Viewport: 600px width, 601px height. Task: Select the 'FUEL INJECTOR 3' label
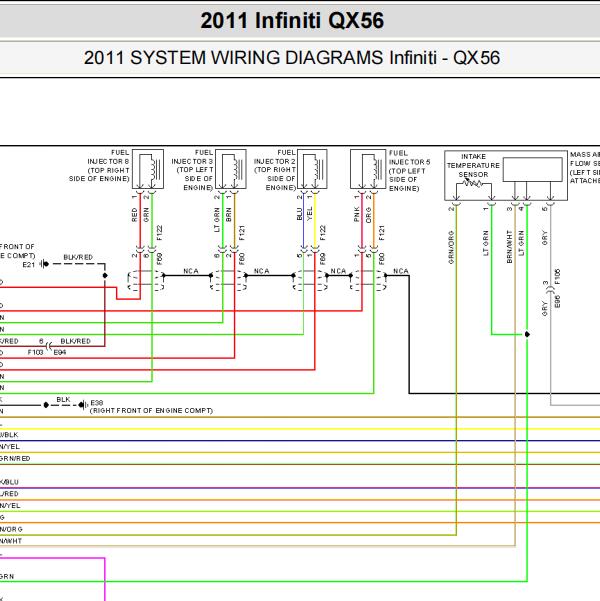pos(192,157)
